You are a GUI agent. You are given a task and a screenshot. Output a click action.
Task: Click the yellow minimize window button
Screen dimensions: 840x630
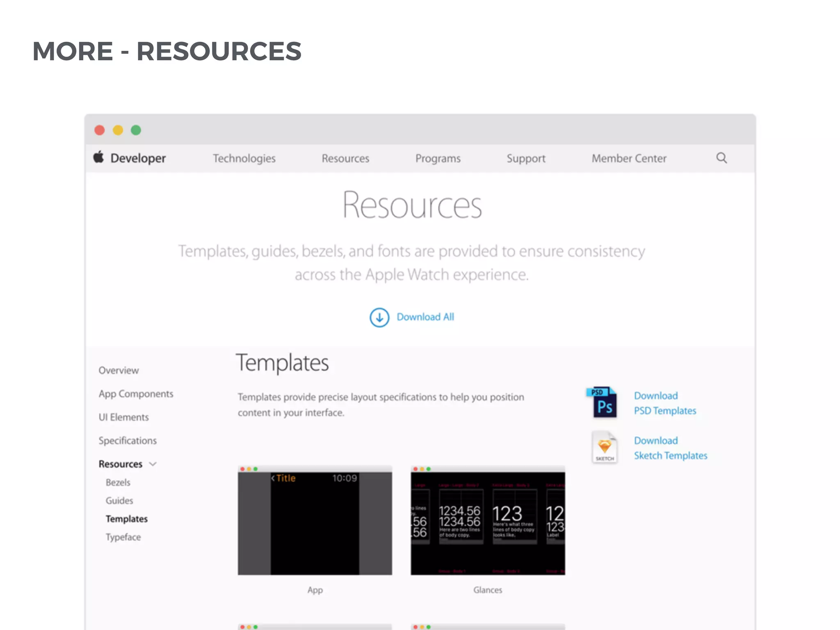pyautogui.click(x=118, y=130)
